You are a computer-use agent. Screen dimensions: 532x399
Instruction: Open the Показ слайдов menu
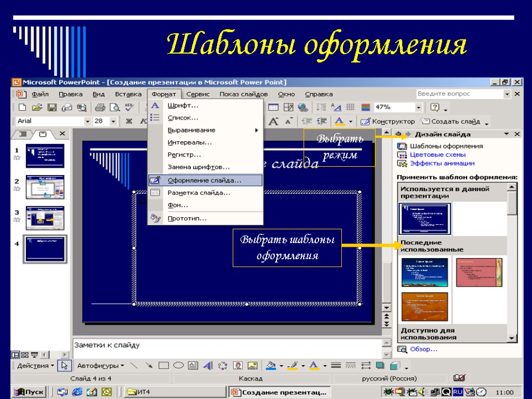[244, 94]
